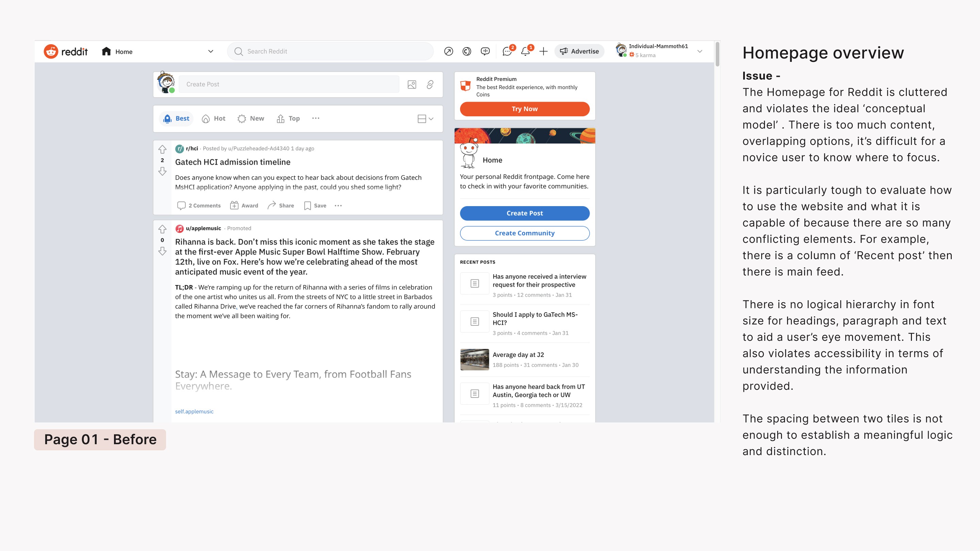Click the Average day at J2 thumbnail
Image resolution: width=980 pixels, height=551 pixels.
474,360
